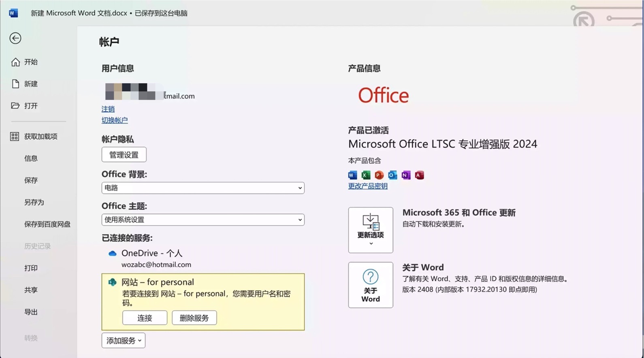
Task: Click the Outlook icon under 本产品包含
Action: (392, 175)
